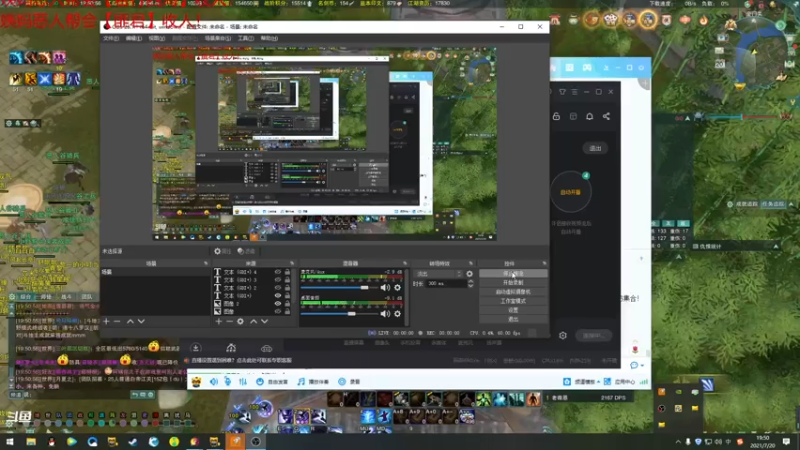
Task: Mute the microphone channel speaker icon
Action: (x=385, y=288)
